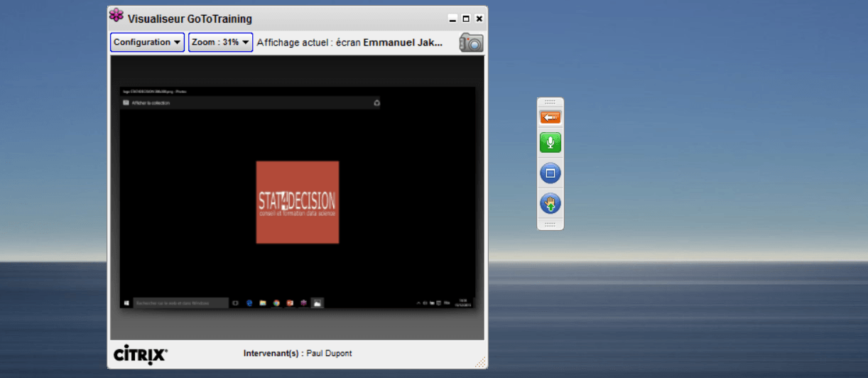The image size is (868, 378).
Task: Click the bottom grip handle of control panel
Action: (550, 224)
